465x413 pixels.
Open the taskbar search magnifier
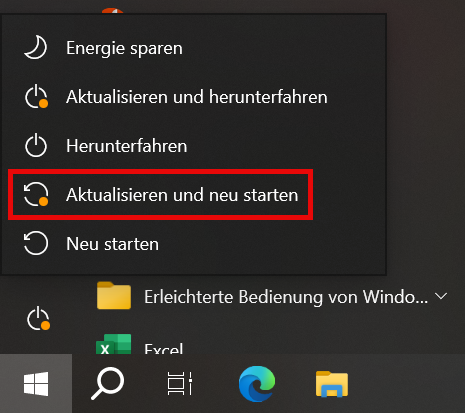pyautogui.click(x=108, y=383)
